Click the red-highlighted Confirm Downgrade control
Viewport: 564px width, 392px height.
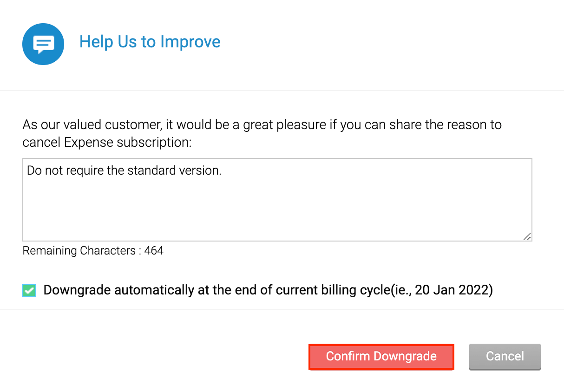pos(381,356)
